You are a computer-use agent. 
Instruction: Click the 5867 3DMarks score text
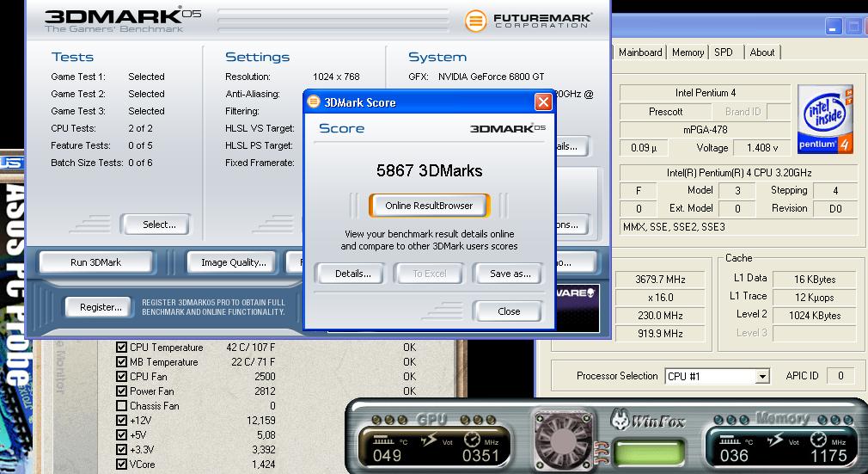(429, 170)
